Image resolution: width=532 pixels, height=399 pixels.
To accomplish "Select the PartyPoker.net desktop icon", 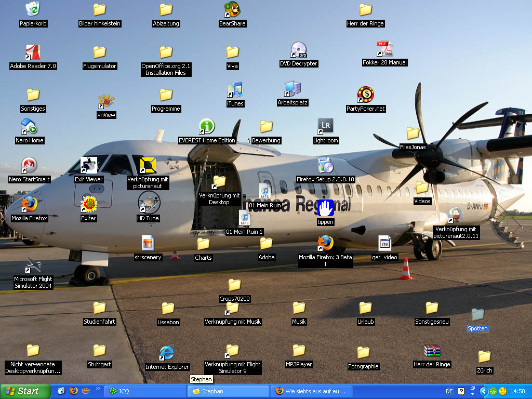I will (x=365, y=95).
